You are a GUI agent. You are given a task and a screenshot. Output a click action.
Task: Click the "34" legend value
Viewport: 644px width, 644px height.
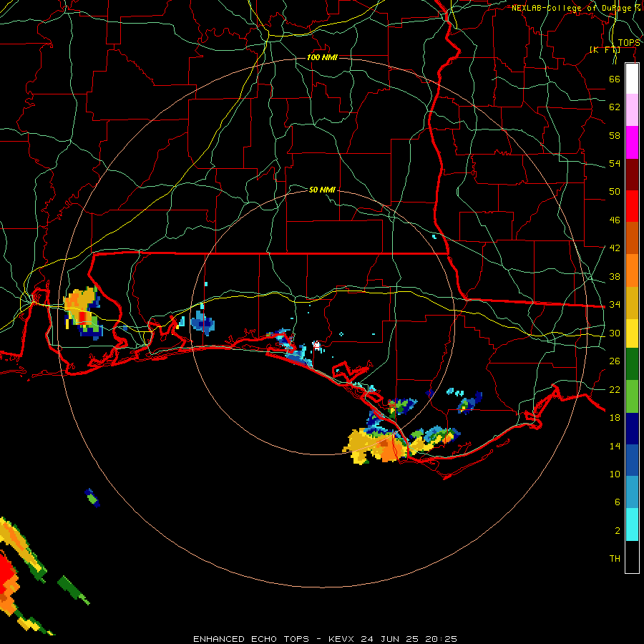tap(615, 305)
